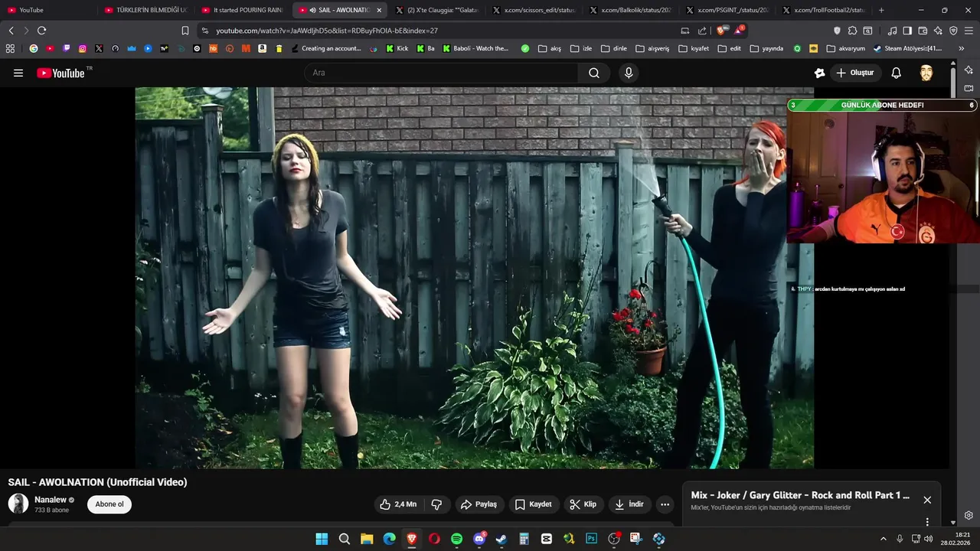This screenshot has width=980, height=551.
Task: Focus the YouTube Ara search field
Action: tap(442, 73)
